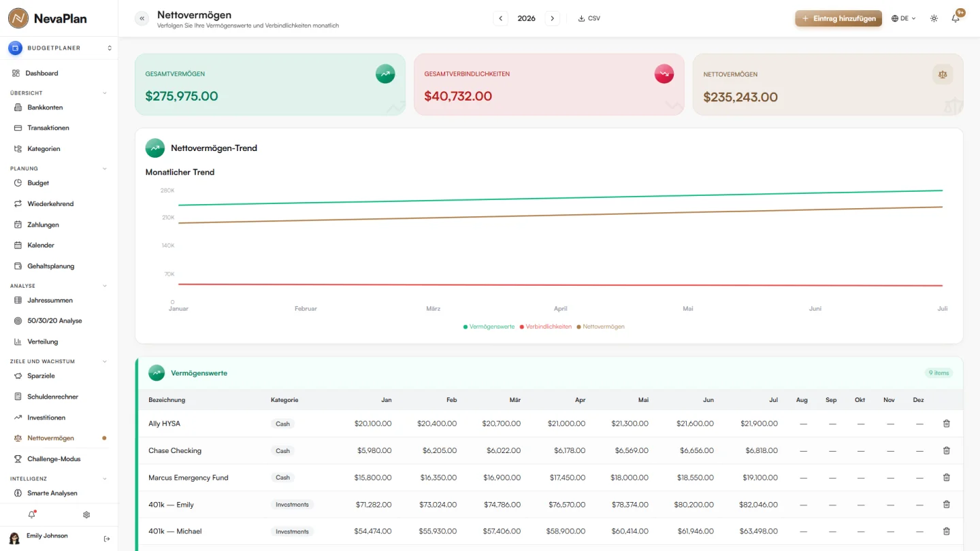Click Eintrag hinzufügen button
This screenshot has height=551, width=980.
pyautogui.click(x=838, y=18)
